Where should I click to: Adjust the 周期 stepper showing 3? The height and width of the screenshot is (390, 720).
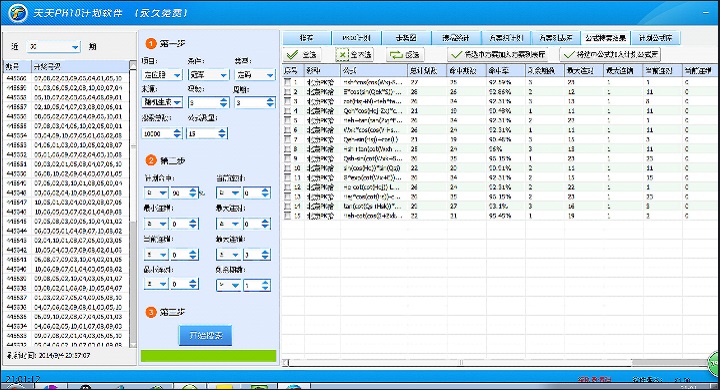255,102
